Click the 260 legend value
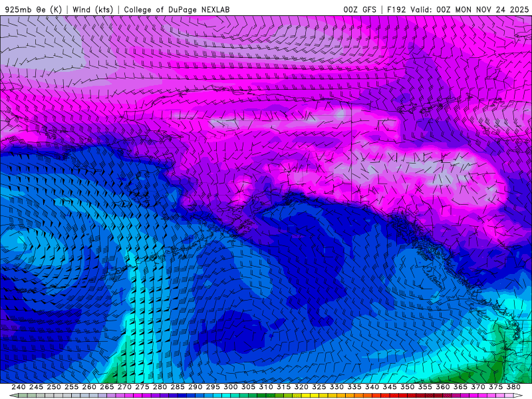Screen dimensions: 532x399 click(x=89, y=387)
